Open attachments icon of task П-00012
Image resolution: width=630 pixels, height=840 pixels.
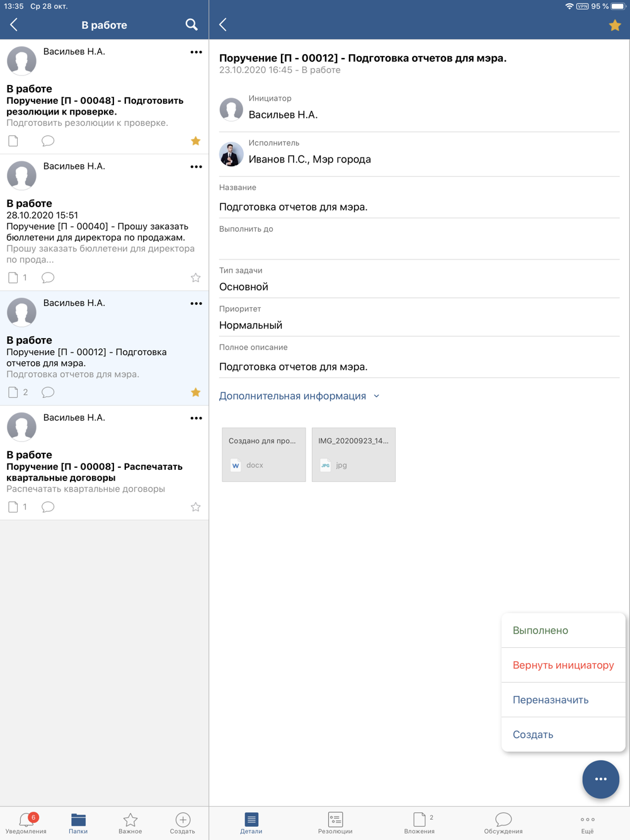coord(13,392)
